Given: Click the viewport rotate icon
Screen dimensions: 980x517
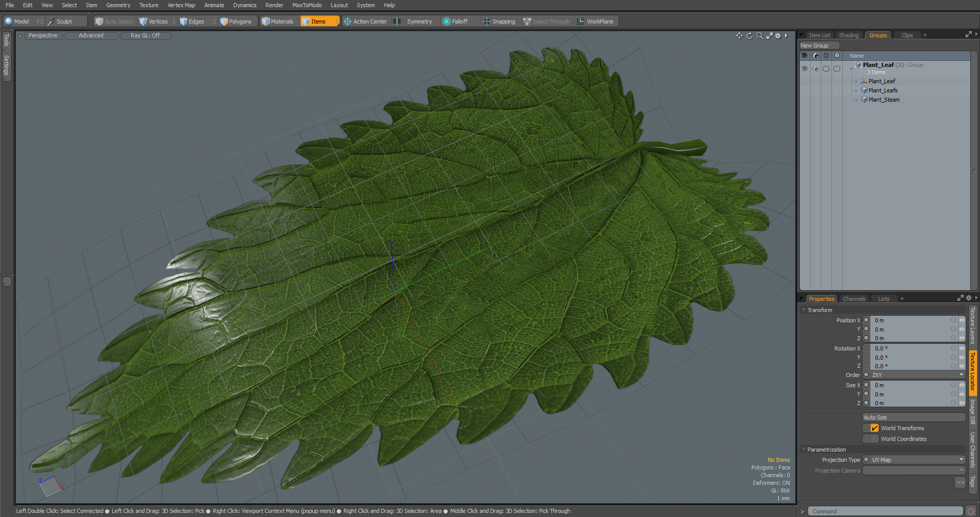Looking at the screenshot, I should click(749, 36).
